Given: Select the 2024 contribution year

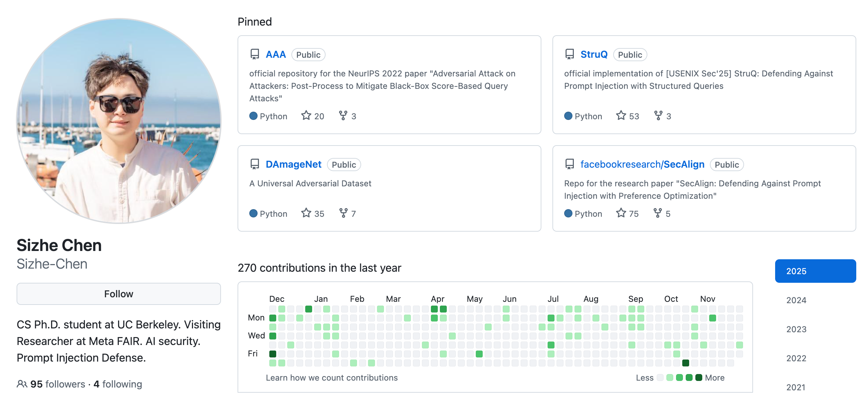Looking at the screenshot, I should (x=796, y=300).
